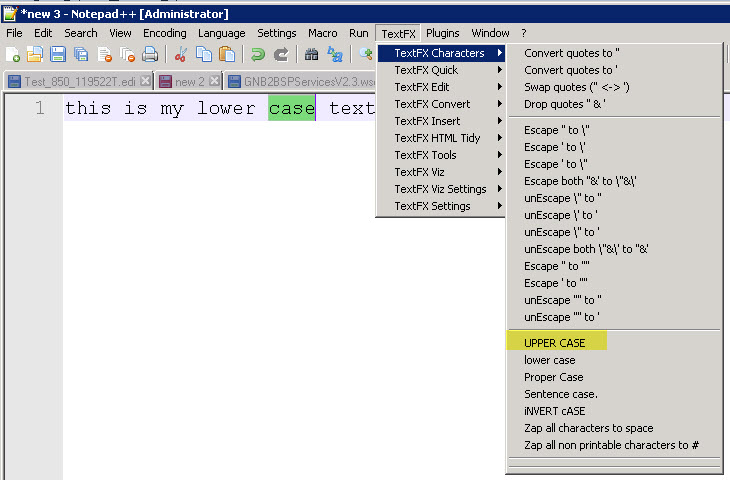The image size is (730, 480).
Task: Click the Paste clipboard icon
Action: pos(227,54)
